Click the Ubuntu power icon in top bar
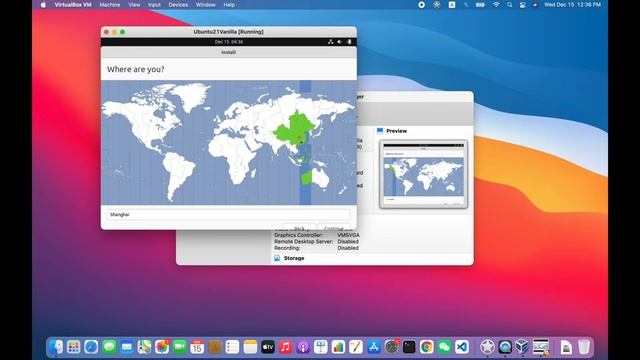 pyautogui.click(x=349, y=42)
